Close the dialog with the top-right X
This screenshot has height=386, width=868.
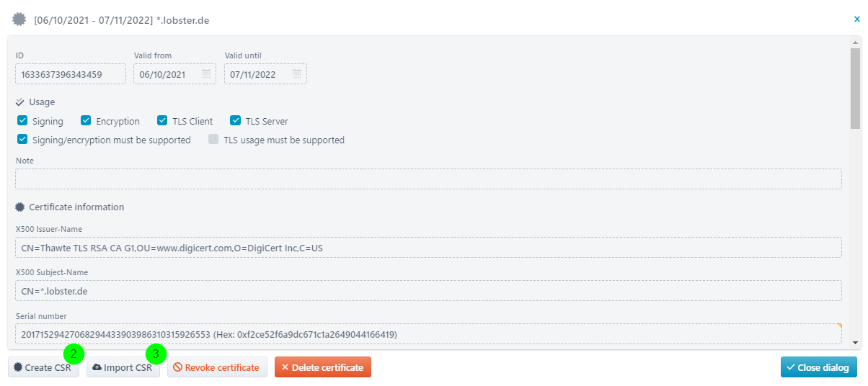coord(856,19)
